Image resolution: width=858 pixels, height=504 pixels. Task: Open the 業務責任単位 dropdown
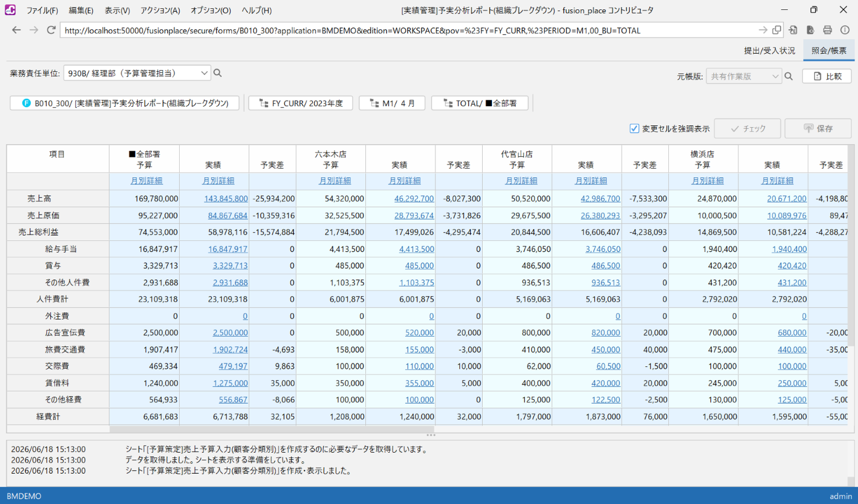137,73
